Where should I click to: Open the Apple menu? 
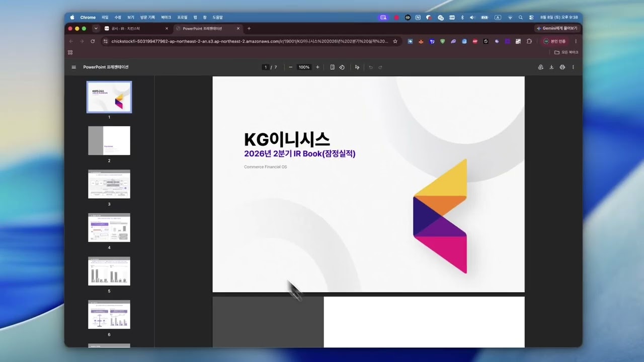tap(72, 17)
